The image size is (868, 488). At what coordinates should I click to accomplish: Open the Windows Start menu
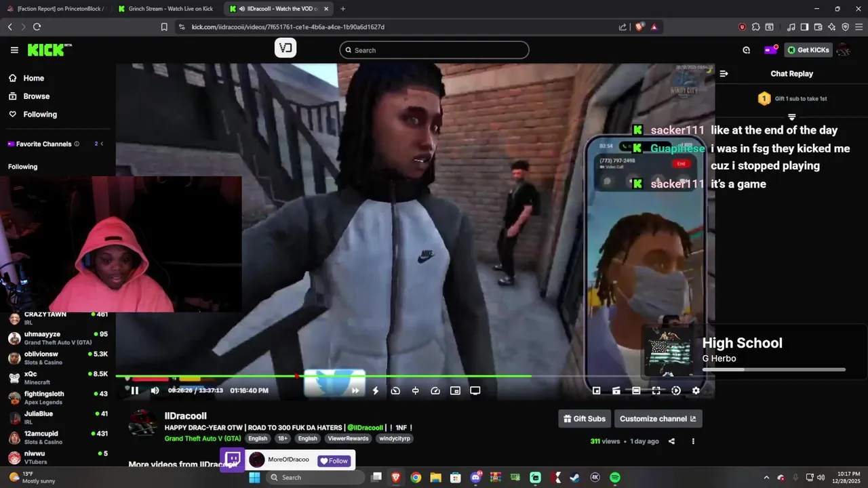254,478
